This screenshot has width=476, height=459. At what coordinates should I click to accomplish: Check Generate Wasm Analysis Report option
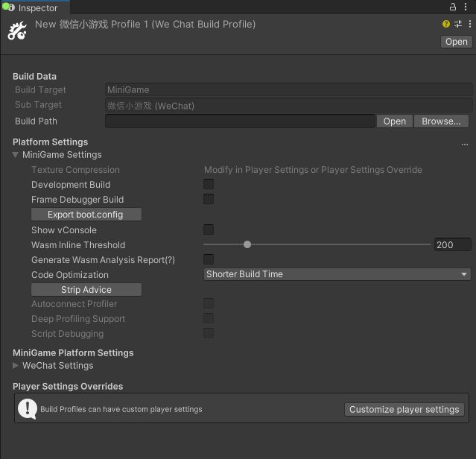coord(209,259)
